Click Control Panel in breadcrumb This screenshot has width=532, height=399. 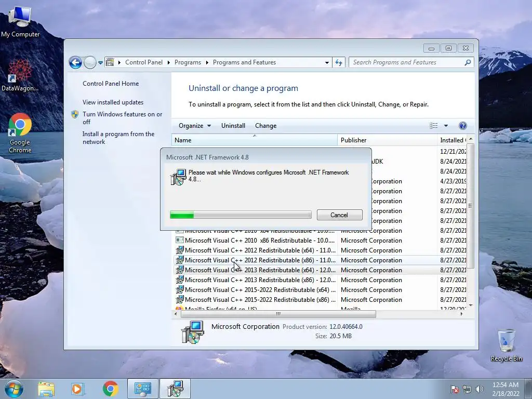pyautogui.click(x=144, y=62)
